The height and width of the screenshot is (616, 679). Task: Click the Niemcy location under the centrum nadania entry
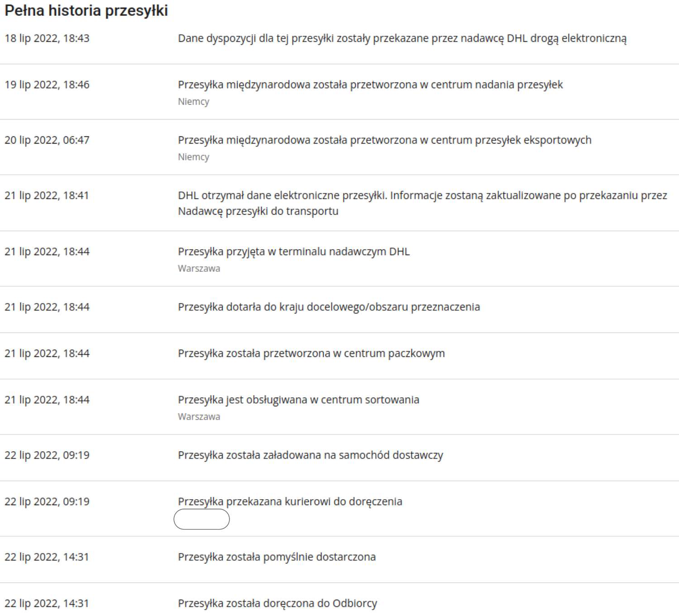tap(194, 102)
